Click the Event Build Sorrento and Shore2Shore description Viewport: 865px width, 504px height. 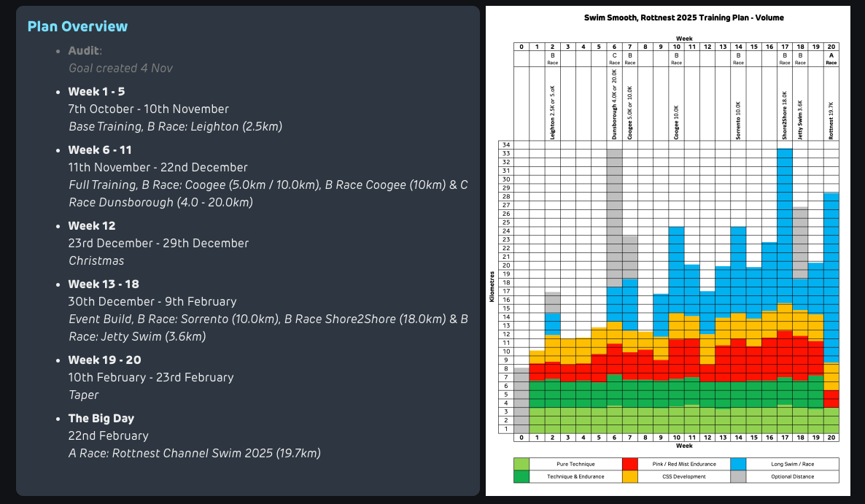(268, 327)
